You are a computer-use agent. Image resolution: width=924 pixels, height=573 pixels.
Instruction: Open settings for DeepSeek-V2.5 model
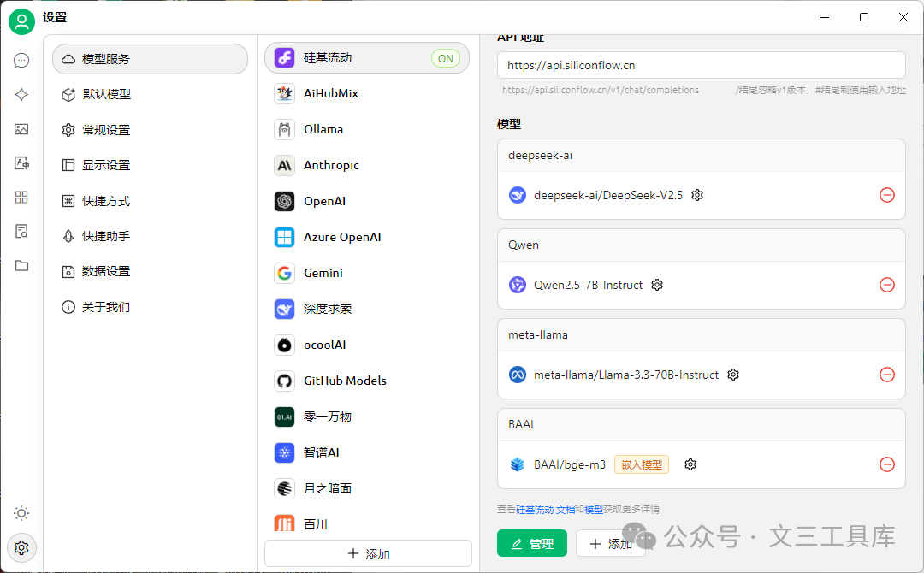coord(697,195)
